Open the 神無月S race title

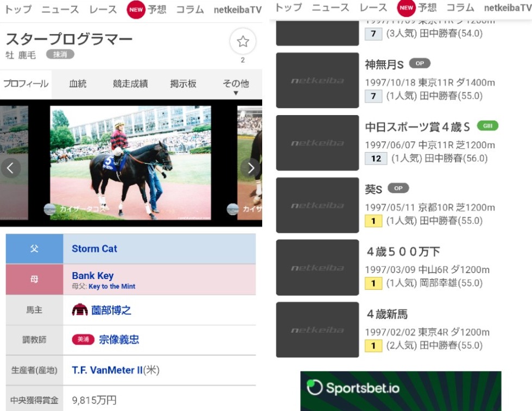tap(384, 64)
